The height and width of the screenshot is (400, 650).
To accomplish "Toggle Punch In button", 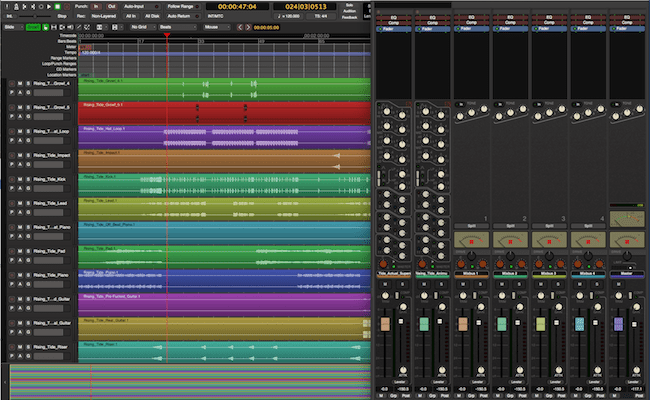I will click(x=97, y=7).
